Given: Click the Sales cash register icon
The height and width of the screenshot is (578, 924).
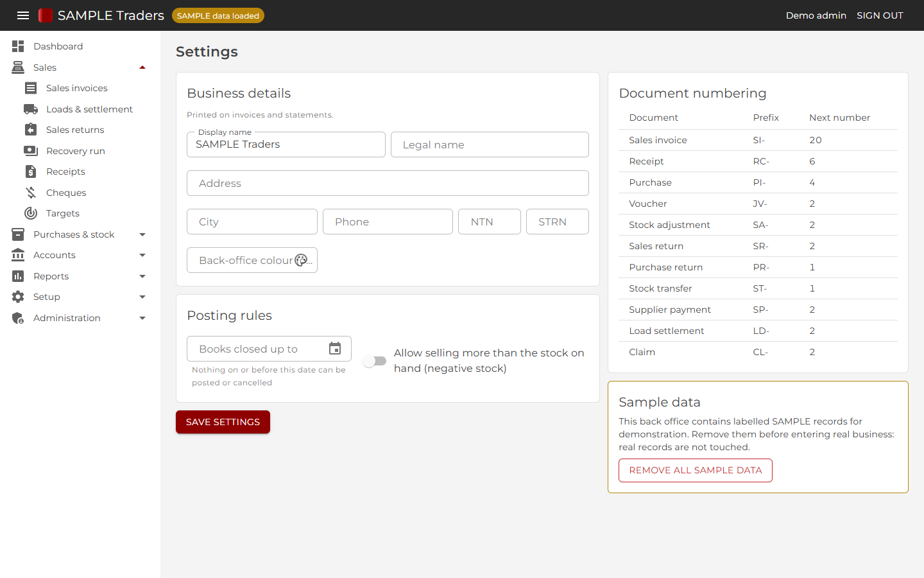Looking at the screenshot, I should (x=18, y=67).
